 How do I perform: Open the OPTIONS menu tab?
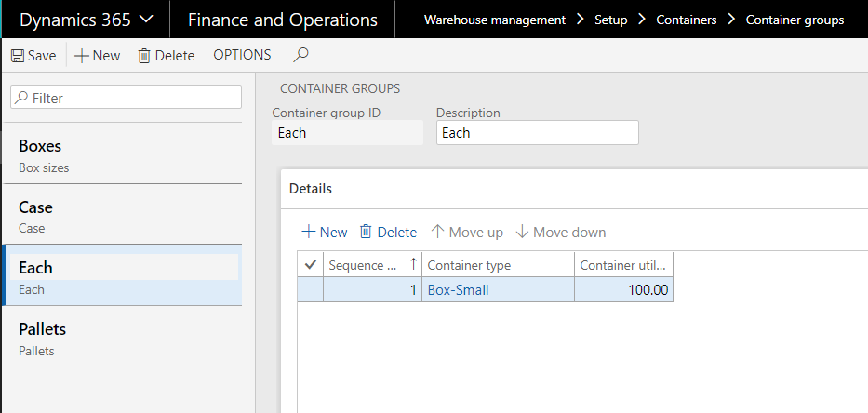pyautogui.click(x=242, y=56)
